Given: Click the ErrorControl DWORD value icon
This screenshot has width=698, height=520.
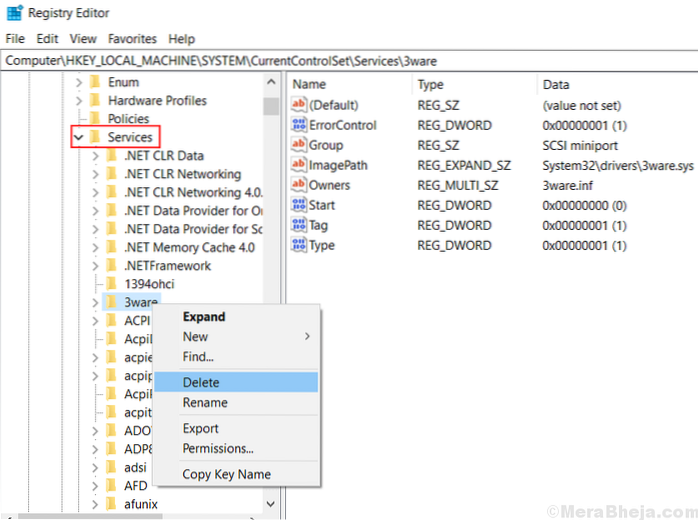Looking at the screenshot, I should tap(298, 125).
